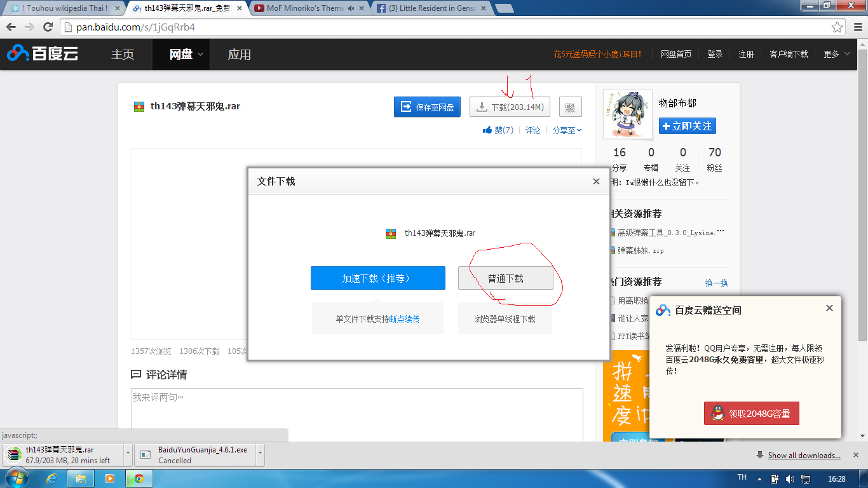Choose 加速下载（推荐） in the dialog

tap(378, 278)
